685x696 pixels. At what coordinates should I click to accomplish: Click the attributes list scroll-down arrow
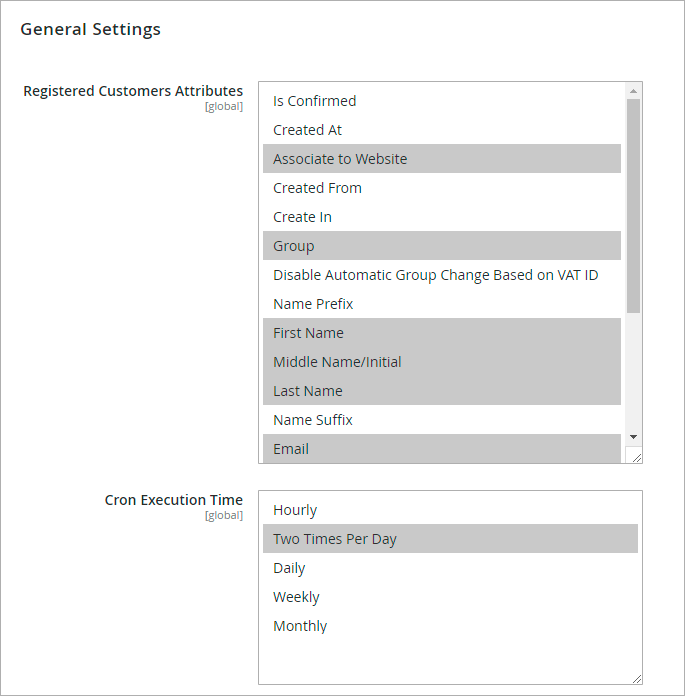634,437
